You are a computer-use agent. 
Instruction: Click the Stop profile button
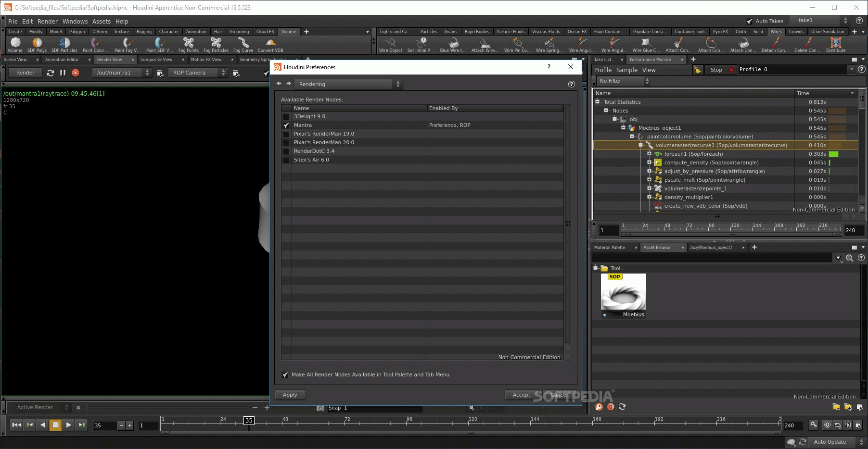pyautogui.click(x=716, y=70)
